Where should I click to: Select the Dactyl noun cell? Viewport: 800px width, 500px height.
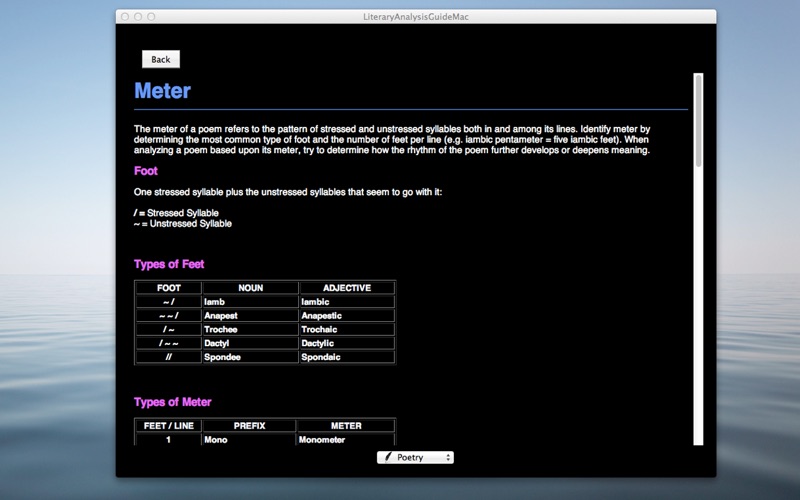pos(250,343)
